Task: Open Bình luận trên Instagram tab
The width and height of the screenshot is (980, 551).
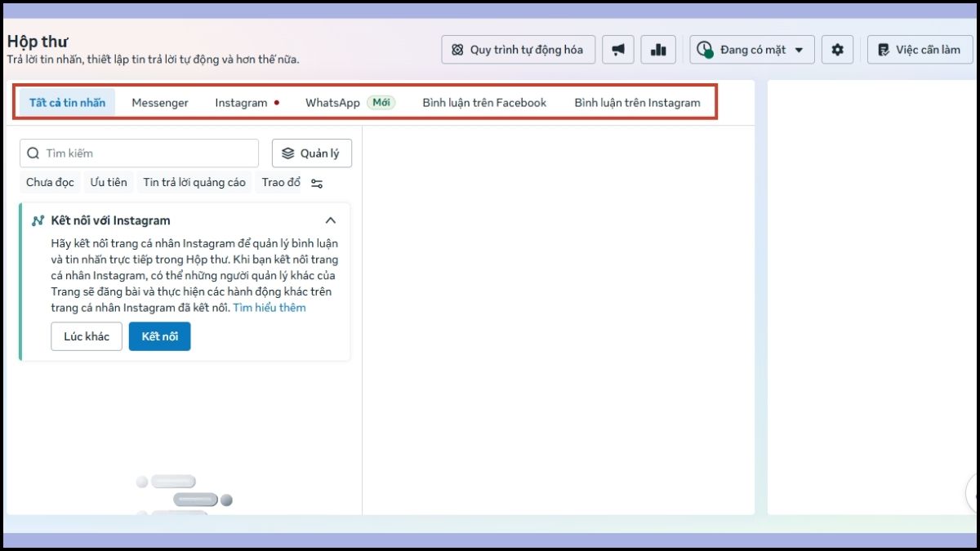Action: click(637, 103)
